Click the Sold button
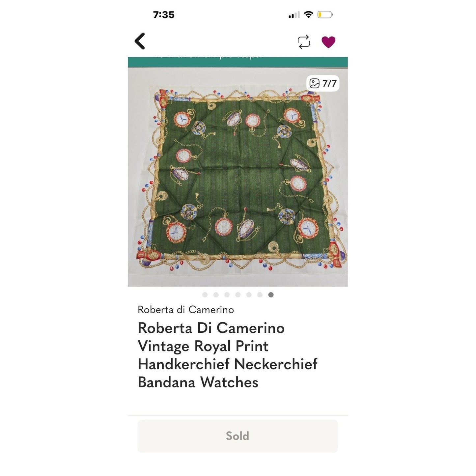 pyautogui.click(x=238, y=436)
